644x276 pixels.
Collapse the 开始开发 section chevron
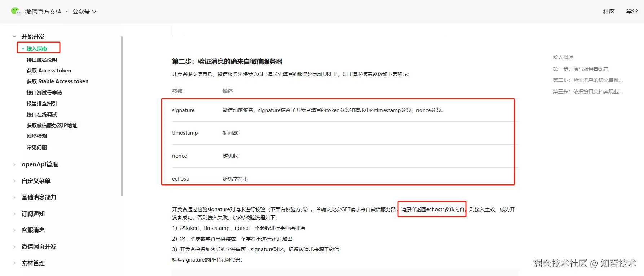[x=14, y=36]
